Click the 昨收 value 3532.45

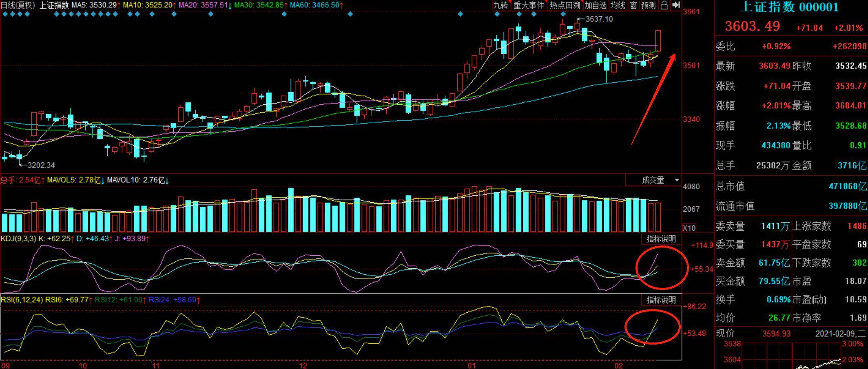[850, 66]
